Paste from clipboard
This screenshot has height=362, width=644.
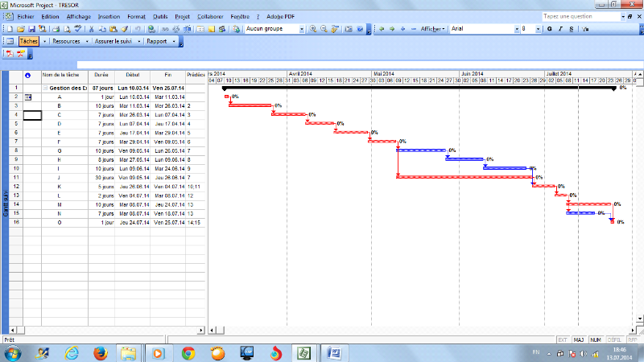(114, 29)
